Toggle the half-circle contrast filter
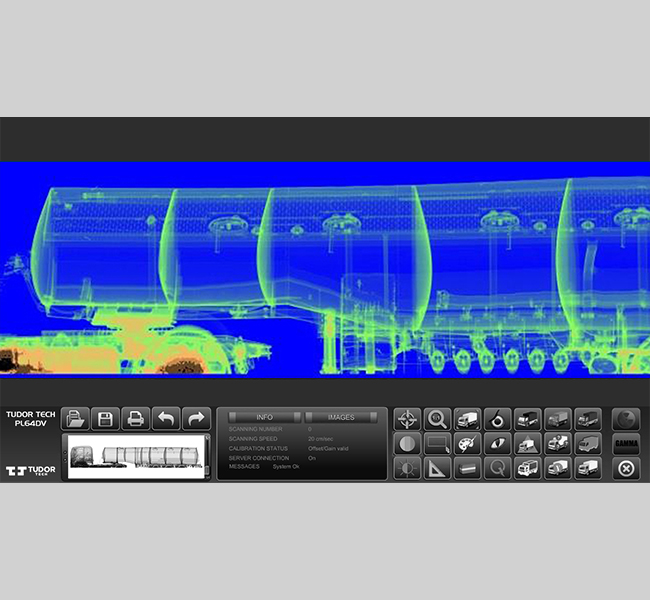 tap(407, 443)
